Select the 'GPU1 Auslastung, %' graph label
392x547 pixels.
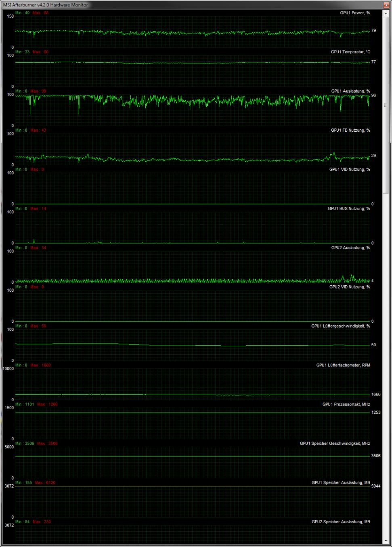tap(350, 91)
